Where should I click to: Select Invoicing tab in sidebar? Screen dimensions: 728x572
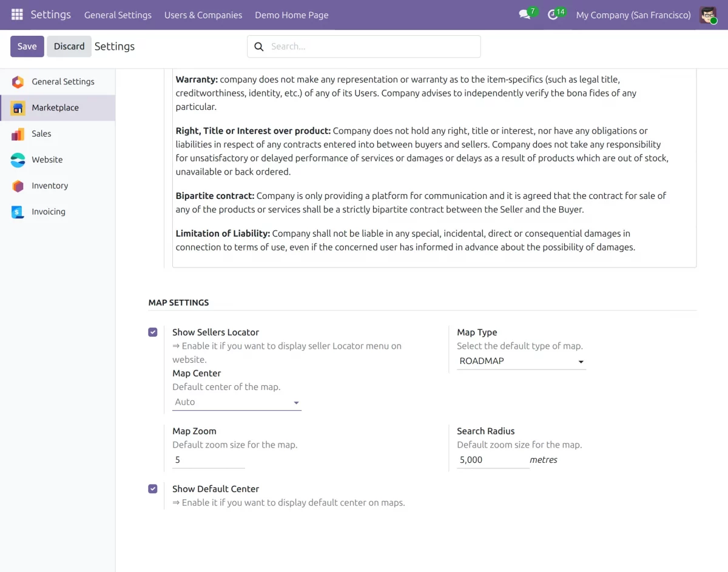[x=58, y=212]
